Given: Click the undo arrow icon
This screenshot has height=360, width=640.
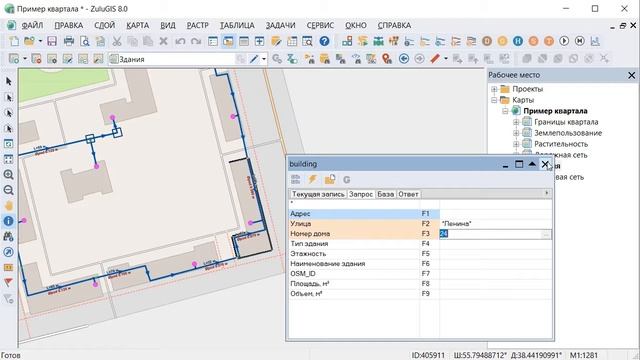Looking at the screenshot, I should point(180,41).
